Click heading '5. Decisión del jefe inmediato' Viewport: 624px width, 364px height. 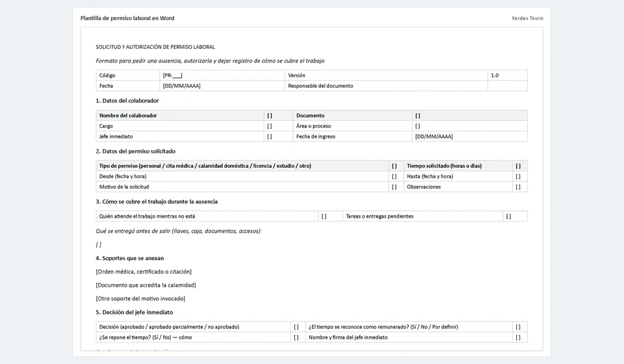click(134, 312)
